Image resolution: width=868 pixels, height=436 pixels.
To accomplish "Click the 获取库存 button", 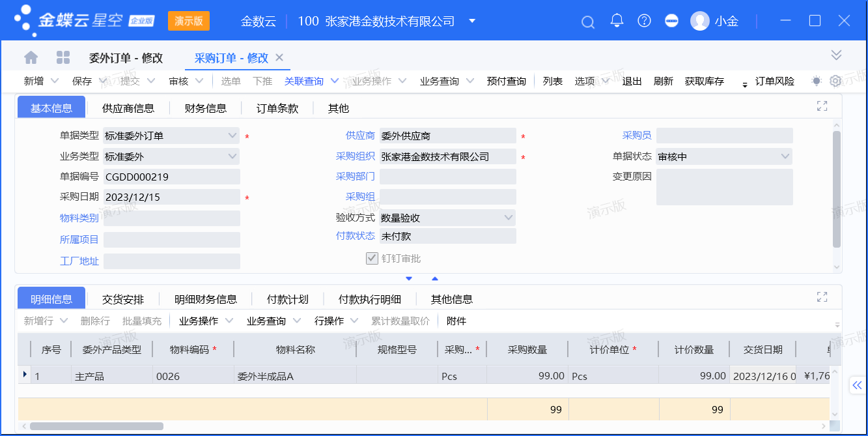I will pos(705,81).
